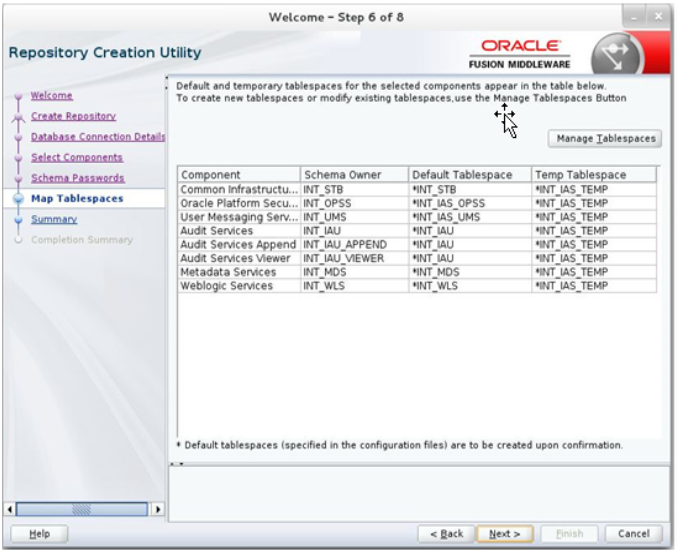The width and height of the screenshot is (683, 555).
Task: Click the Map Tablespaces step marker icon
Action: coord(18,199)
